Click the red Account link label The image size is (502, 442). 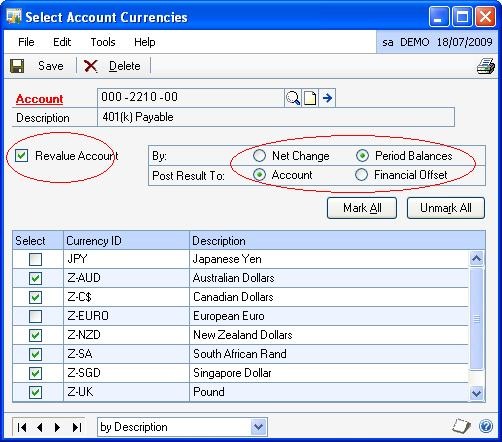pos(40,99)
